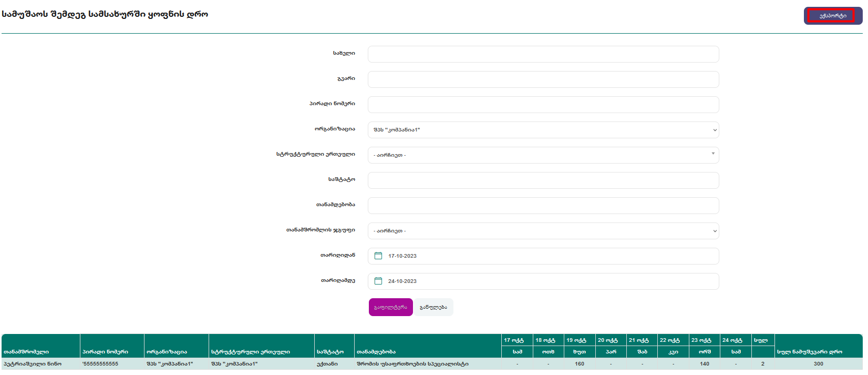Click the პირადი ნომერი table column header
Image resolution: width=868 pixels, height=375 pixels.
coord(112,346)
